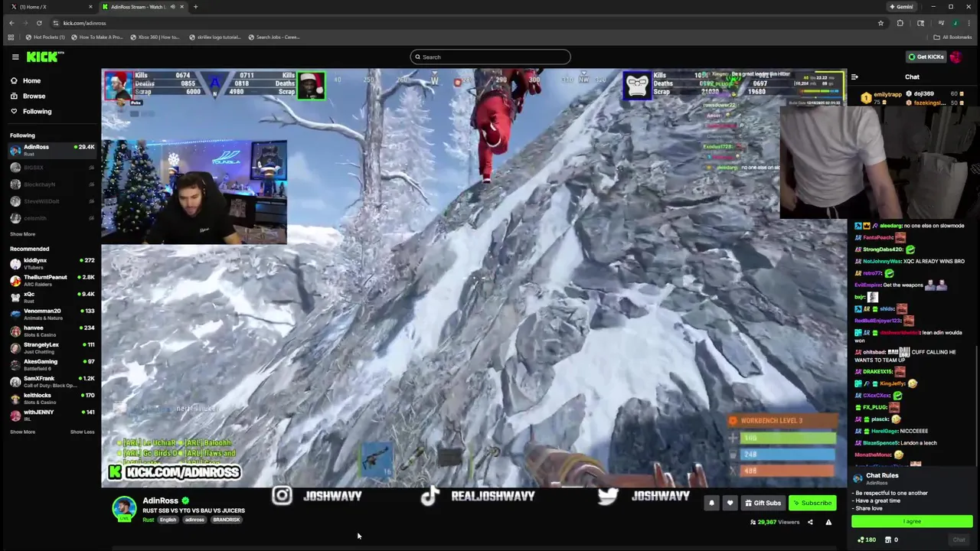Image resolution: width=980 pixels, height=551 pixels.
Task: Open the Chrome profile J avatar
Action: click(x=957, y=23)
